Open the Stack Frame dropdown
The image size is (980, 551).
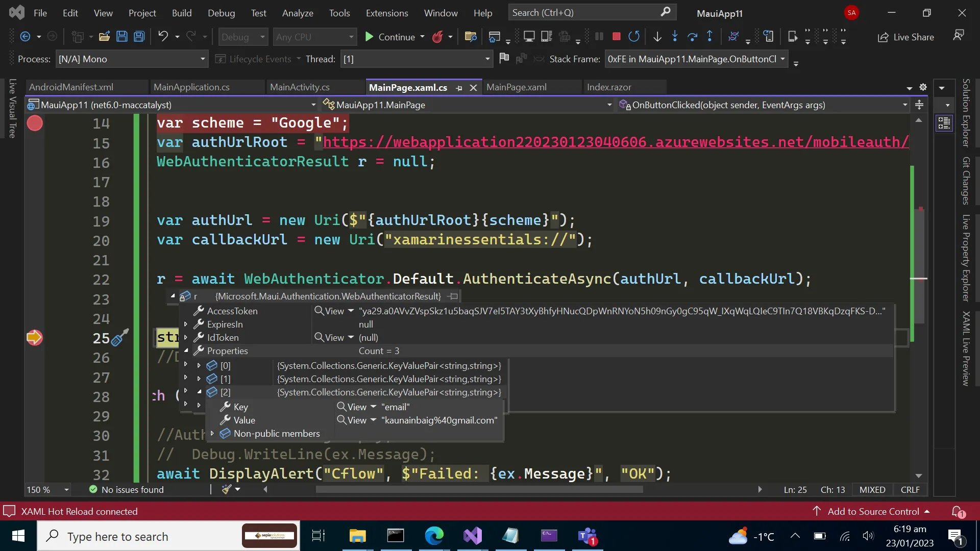click(x=782, y=59)
